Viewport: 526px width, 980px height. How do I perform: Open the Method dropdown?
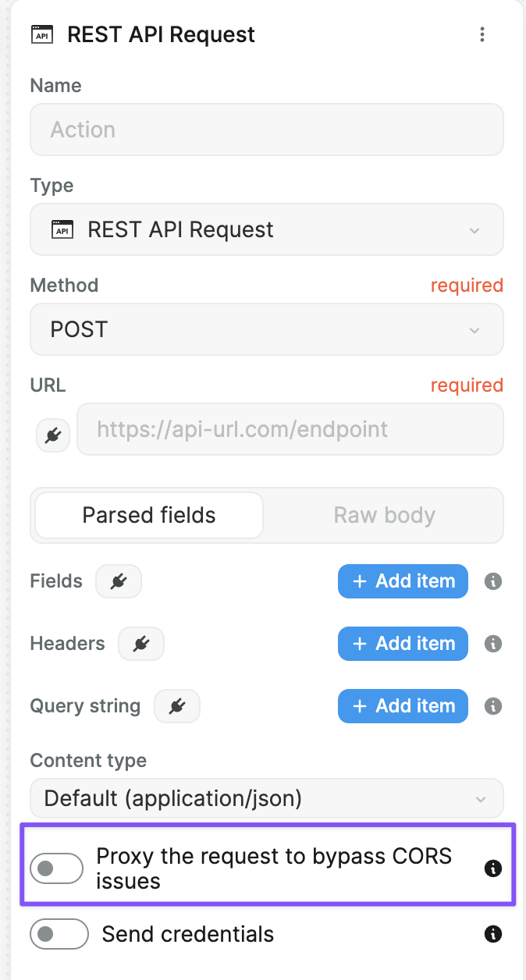(x=267, y=329)
